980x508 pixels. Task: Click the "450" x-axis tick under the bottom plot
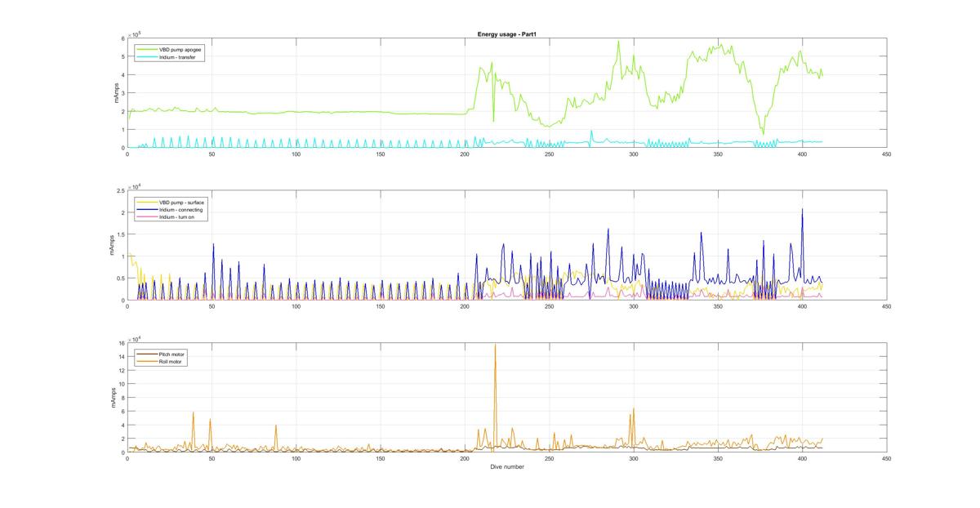pyautogui.click(x=886, y=459)
